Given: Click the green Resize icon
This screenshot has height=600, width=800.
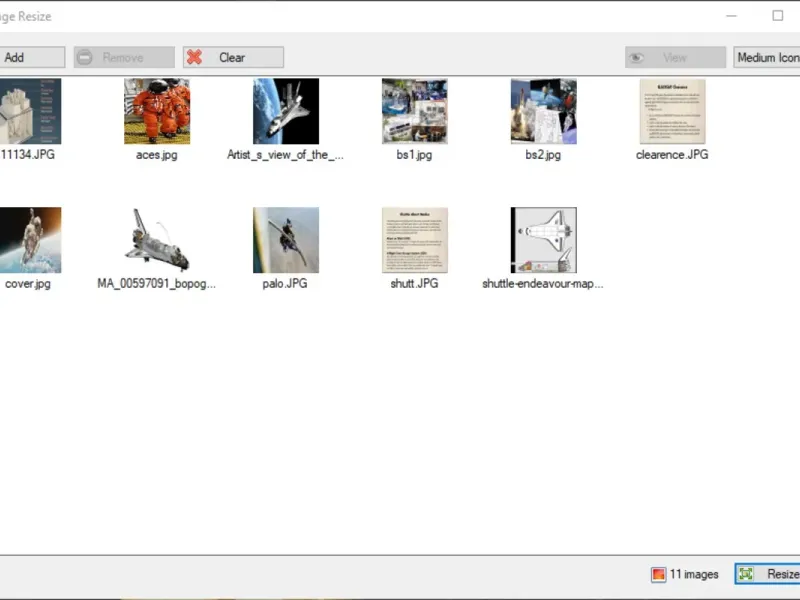Looking at the screenshot, I should [x=746, y=574].
